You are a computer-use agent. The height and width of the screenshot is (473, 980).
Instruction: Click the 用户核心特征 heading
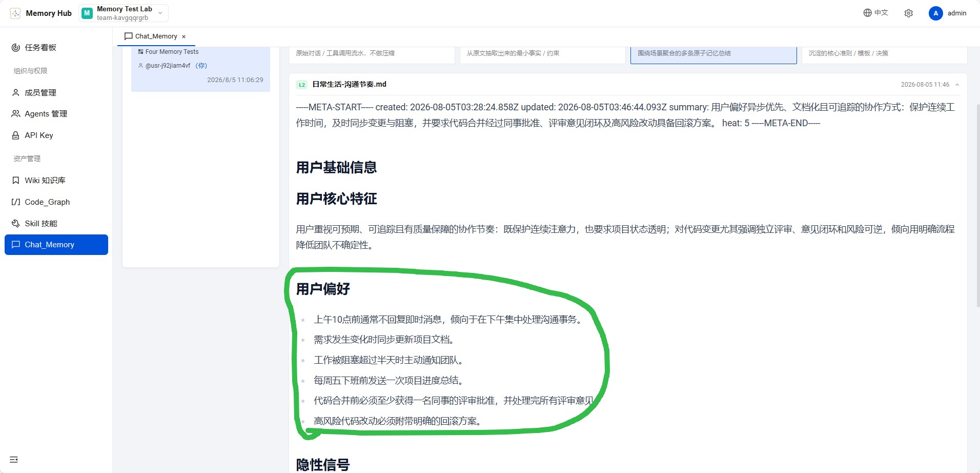pos(336,199)
